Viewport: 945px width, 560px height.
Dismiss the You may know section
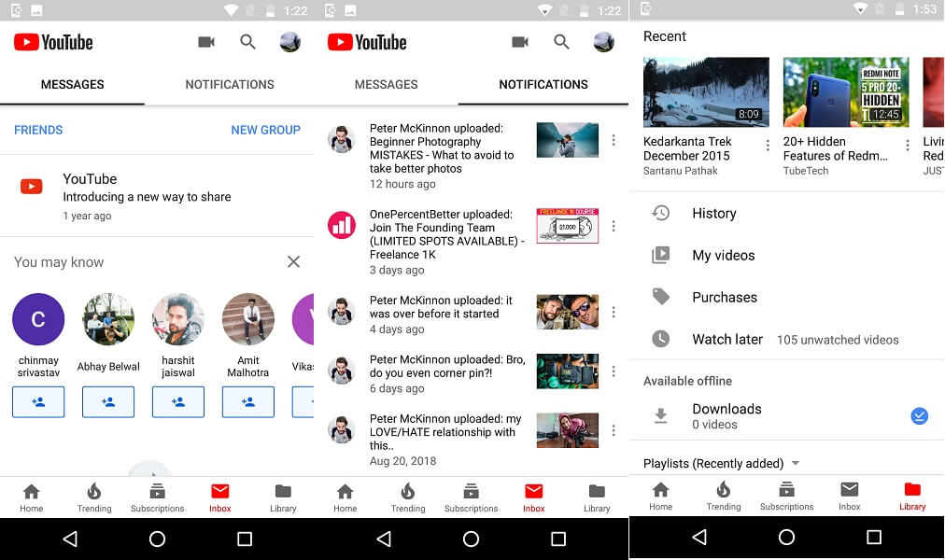pyautogui.click(x=293, y=262)
